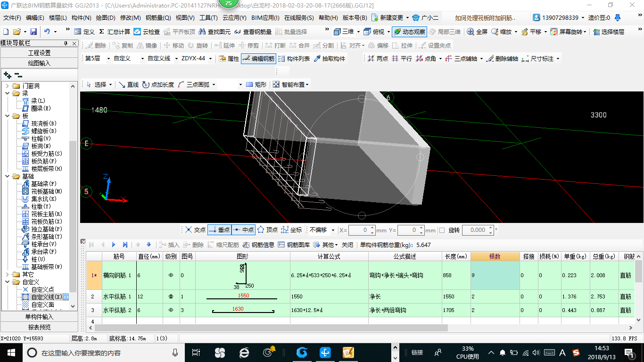Click 查看钢筋量 view rebar quantity
Image resolution: width=644 pixels, height=362 pixels.
coord(253,32)
